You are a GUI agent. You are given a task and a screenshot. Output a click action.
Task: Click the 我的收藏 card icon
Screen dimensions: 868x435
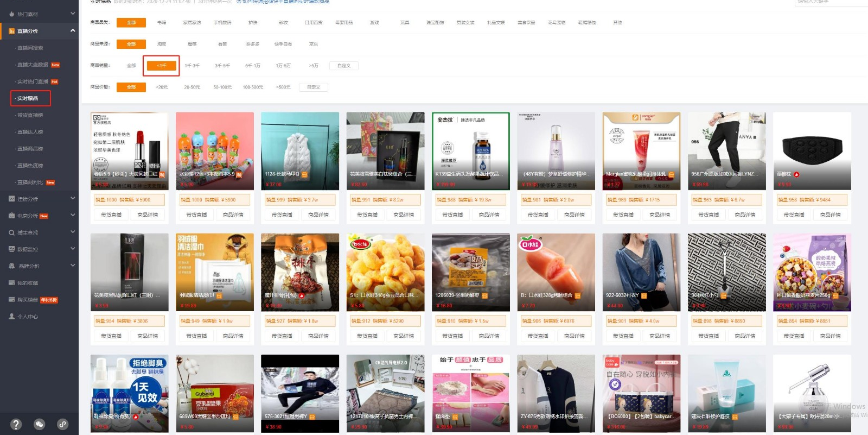click(11, 283)
